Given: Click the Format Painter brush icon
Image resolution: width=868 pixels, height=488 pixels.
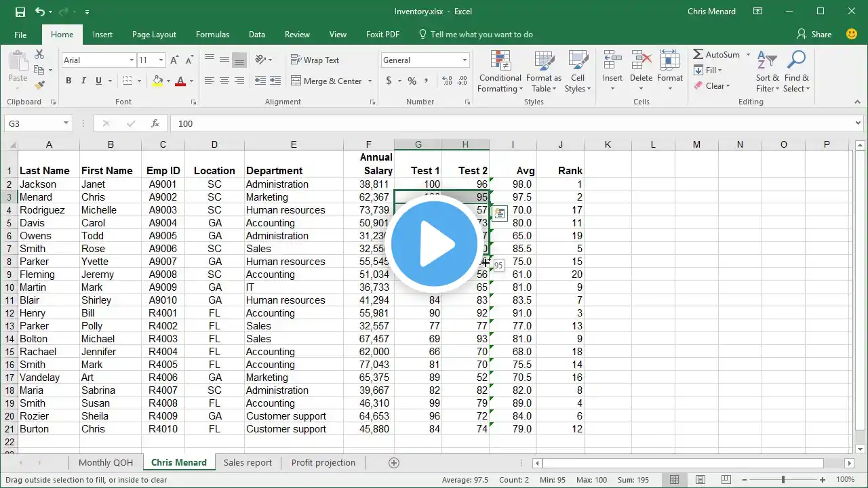Looking at the screenshot, I should [39, 85].
